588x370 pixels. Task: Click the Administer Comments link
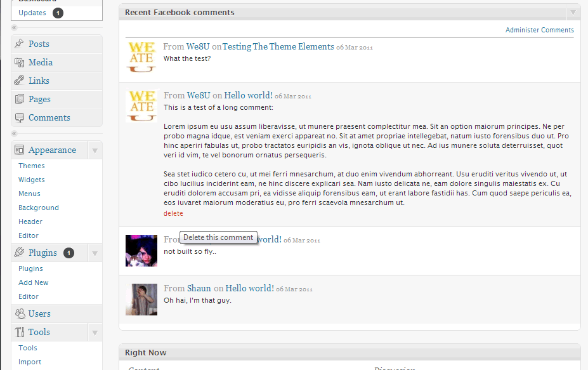pos(539,30)
